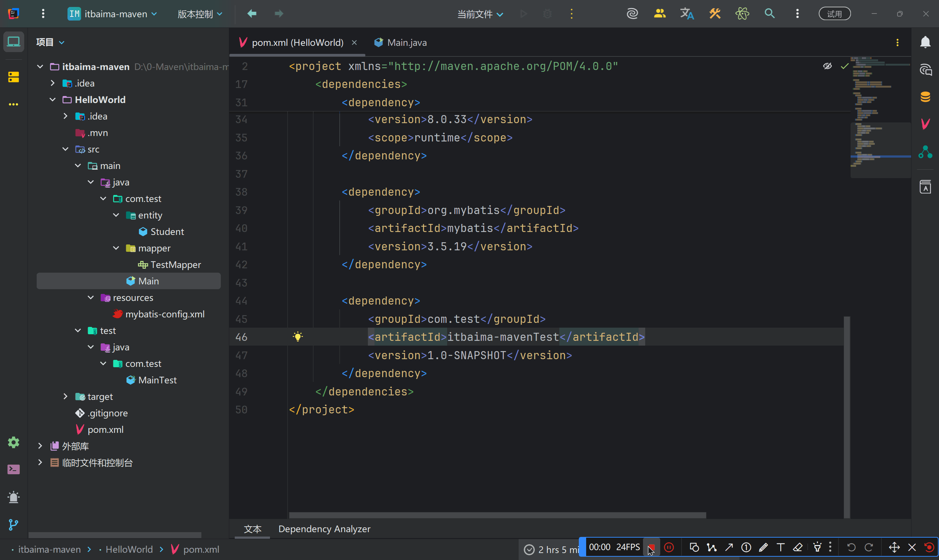Stop the screen recording
Viewport: 939px width, 560px height.
(x=652, y=547)
